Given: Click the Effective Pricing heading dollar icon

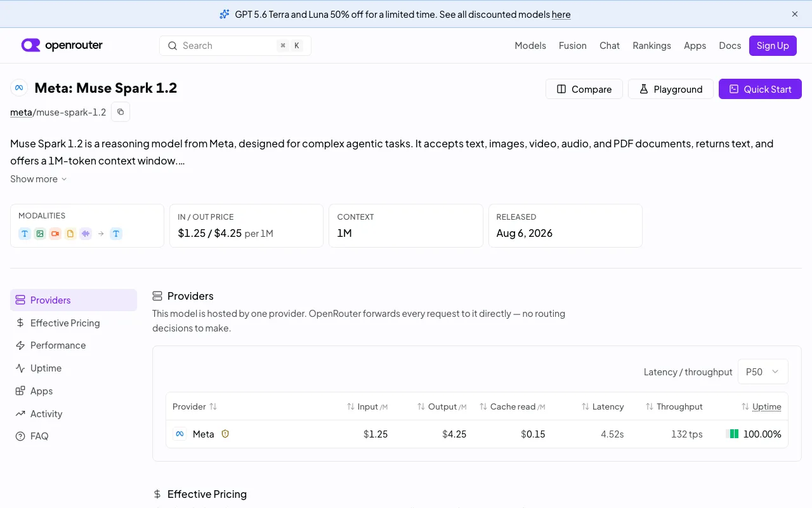Looking at the screenshot, I should coord(157,494).
